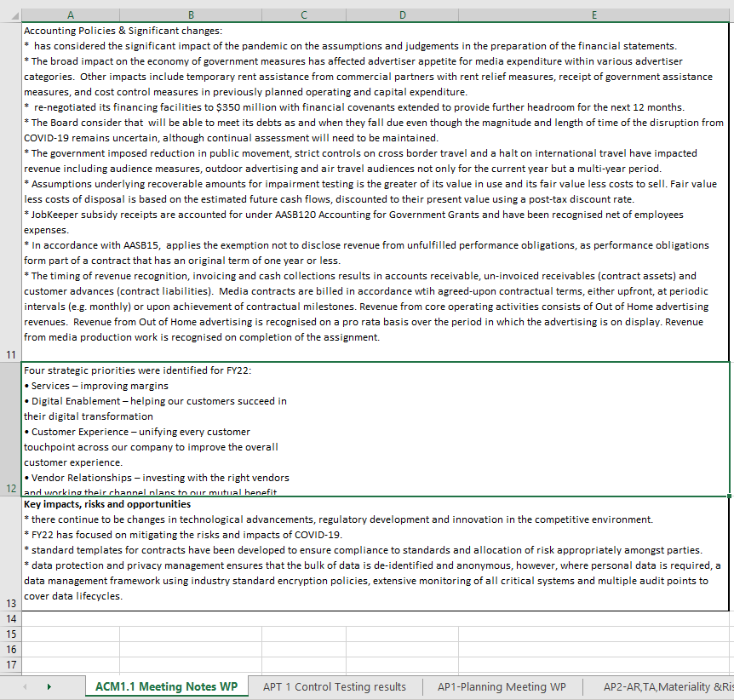Select column E header
Viewport: 734px width, 700px height.
[594, 15]
